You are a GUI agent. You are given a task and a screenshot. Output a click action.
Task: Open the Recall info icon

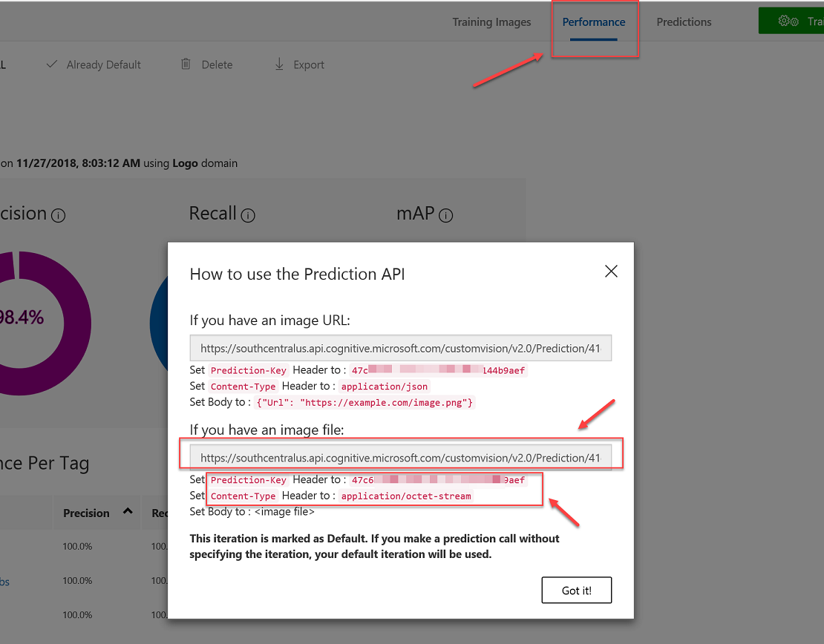pyautogui.click(x=248, y=215)
